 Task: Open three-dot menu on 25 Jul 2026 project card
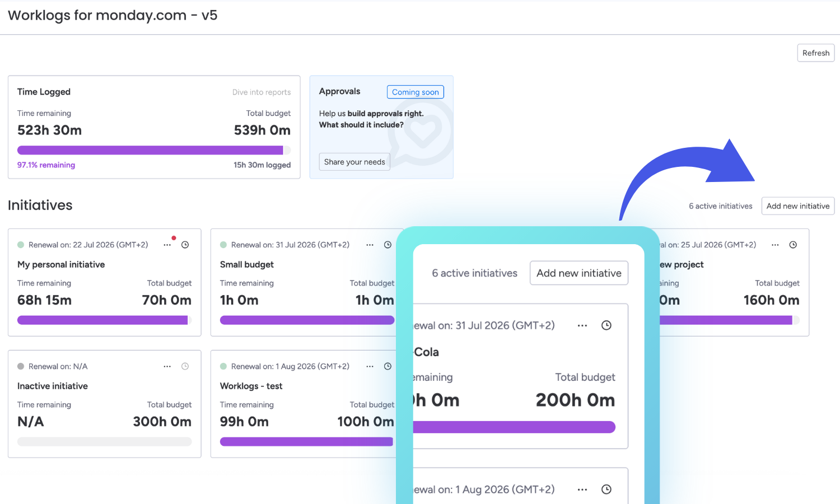pyautogui.click(x=775, y=245)
